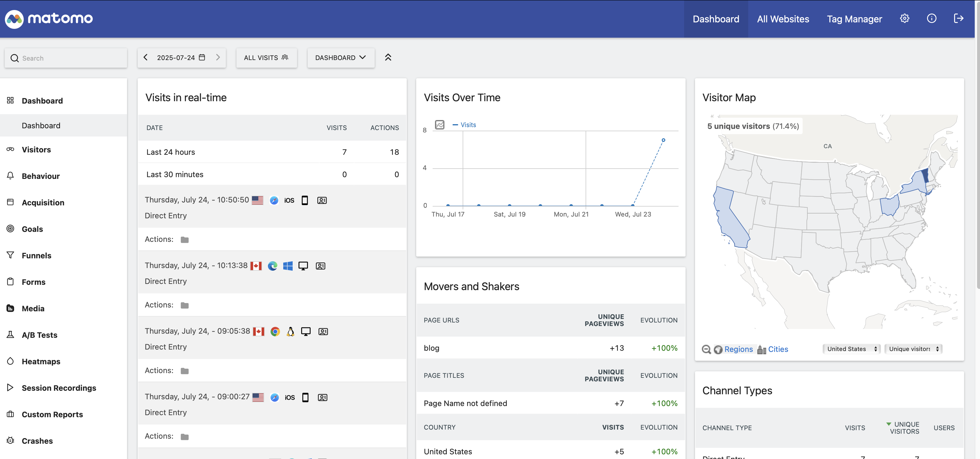This screenshot has height=459, width=980.
Task: Click the Page Name not defined row
Action: [x=551, y=403]
